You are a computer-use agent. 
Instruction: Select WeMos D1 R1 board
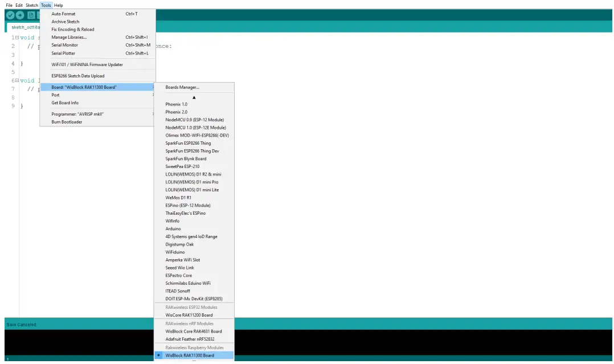[194, 198]
